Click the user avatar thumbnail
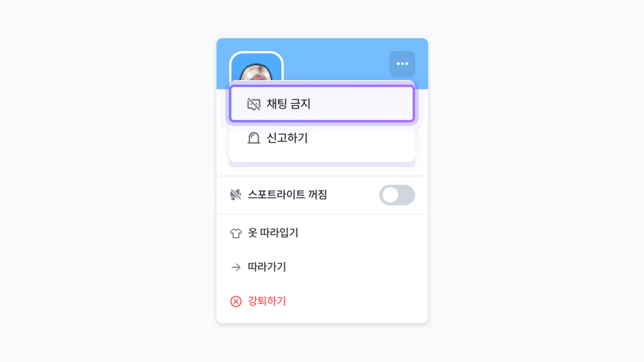 click(256, 68)
